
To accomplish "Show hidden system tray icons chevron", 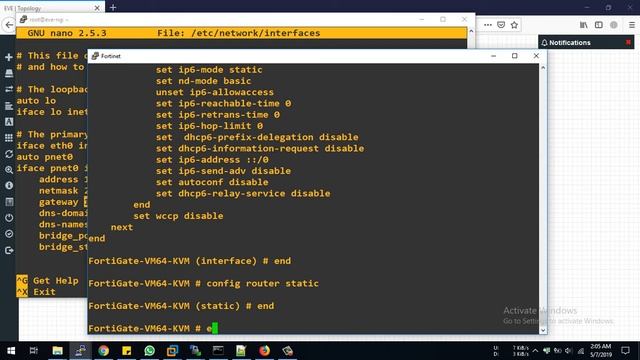I will pos(535,351).
